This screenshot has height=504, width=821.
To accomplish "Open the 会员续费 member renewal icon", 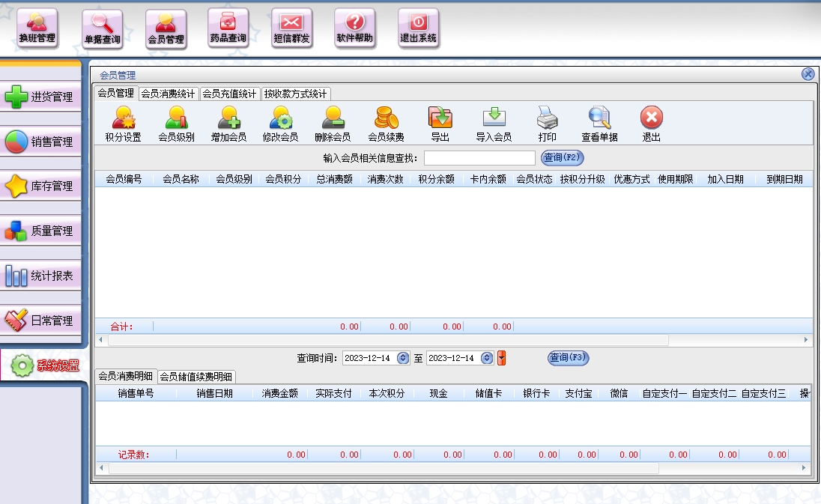I will pyautogui.click(x=386, y=124).
